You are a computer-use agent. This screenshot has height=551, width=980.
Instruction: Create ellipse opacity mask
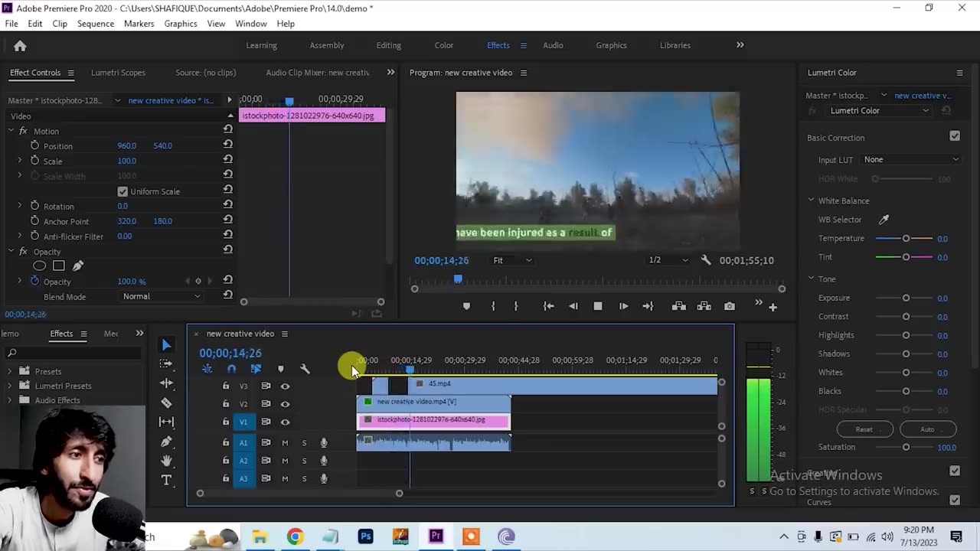pyautogui.click(x=39, y=266)
